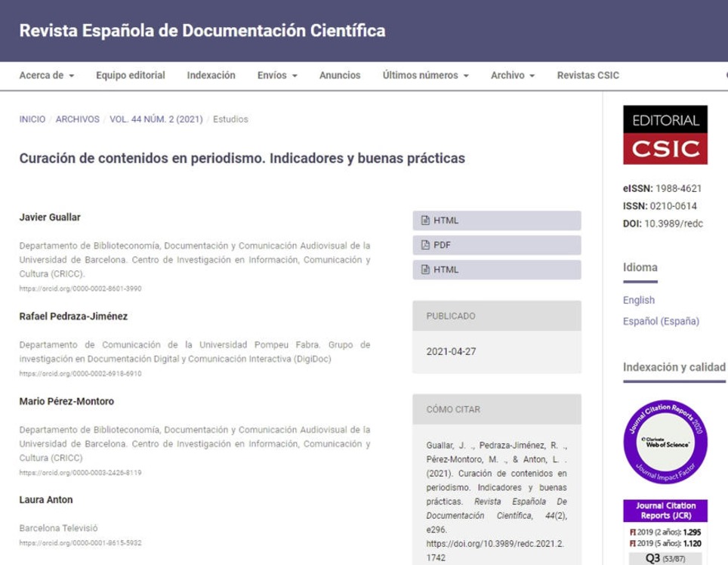Screen dimensions: 728x565
Task: Open Javier Guallar's ORCID link
Action: [x=80, y=289]
